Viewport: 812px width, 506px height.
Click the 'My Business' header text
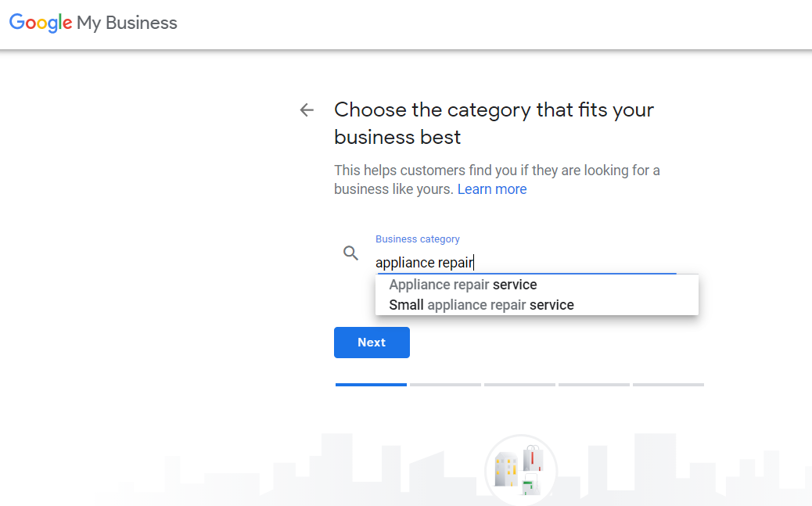127,23
